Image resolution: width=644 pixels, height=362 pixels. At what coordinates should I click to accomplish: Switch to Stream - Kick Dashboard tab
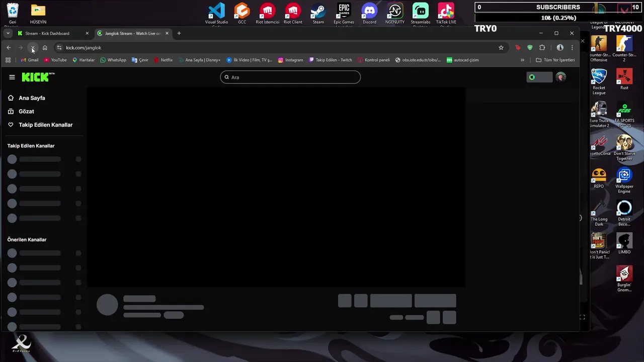click(x=53, y=33)
